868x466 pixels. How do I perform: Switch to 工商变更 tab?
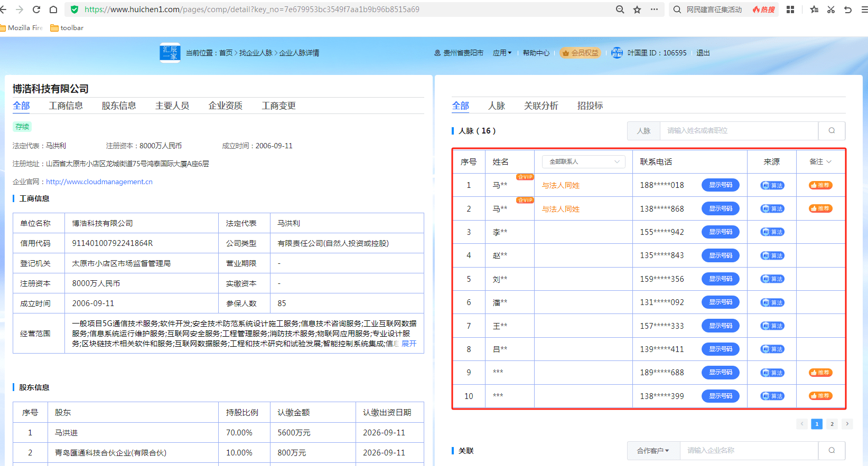[x=279, y=106]
